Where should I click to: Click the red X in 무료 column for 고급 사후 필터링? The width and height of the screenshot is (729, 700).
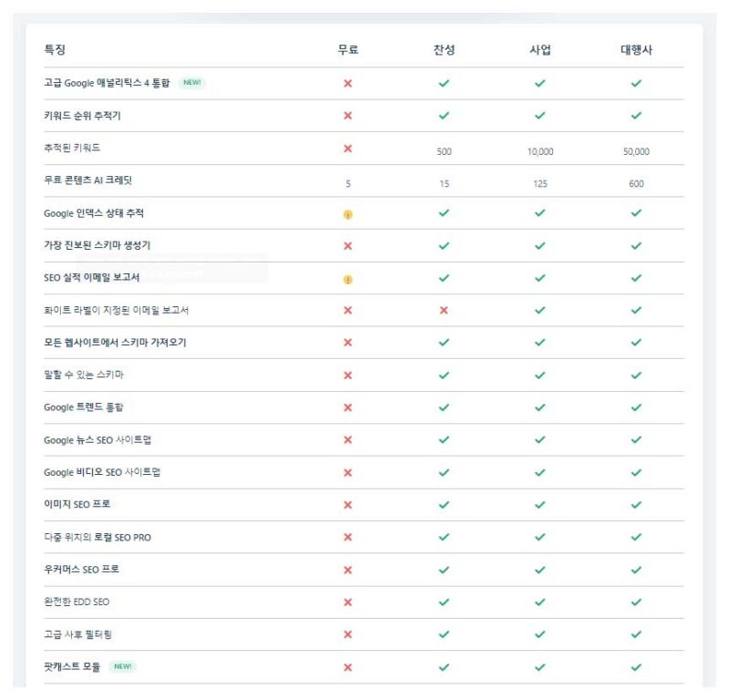(x=348, y=634)
